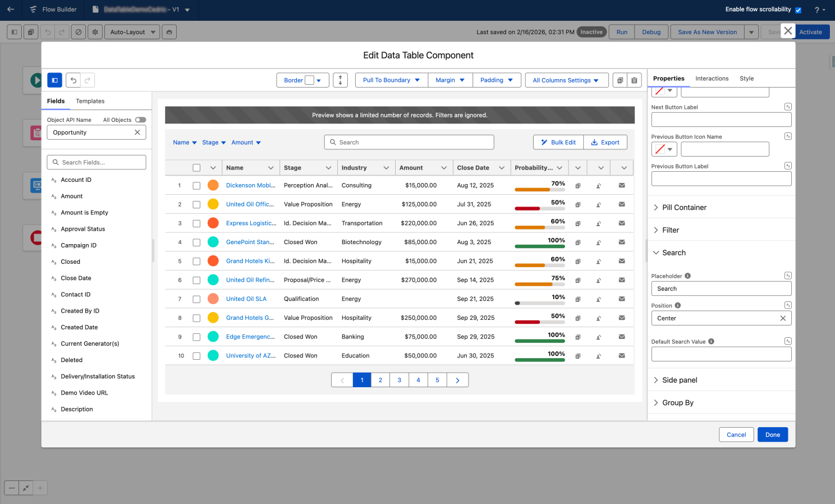The width and height of the screenshot is (835, 504).
Task: Check the select-all header checkbox
Action: [196, 168]
